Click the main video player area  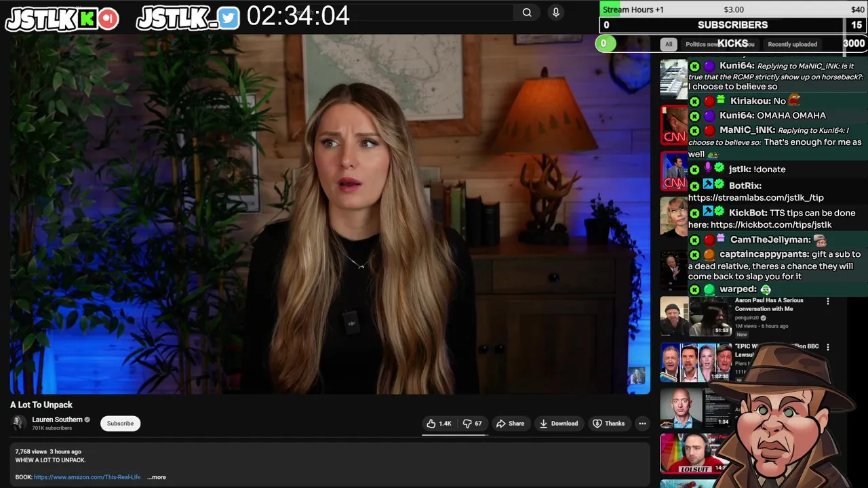pos(330,214)
